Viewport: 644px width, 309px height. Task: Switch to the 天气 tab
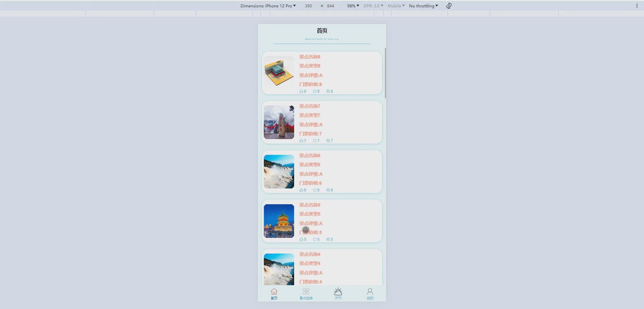[x=338, y=293]
